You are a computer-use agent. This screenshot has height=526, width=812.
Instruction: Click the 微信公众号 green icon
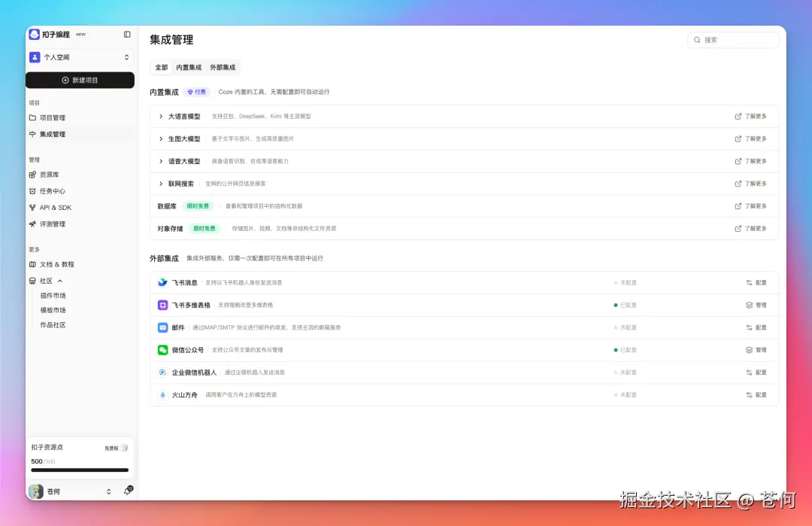click(x=163, y=349)
